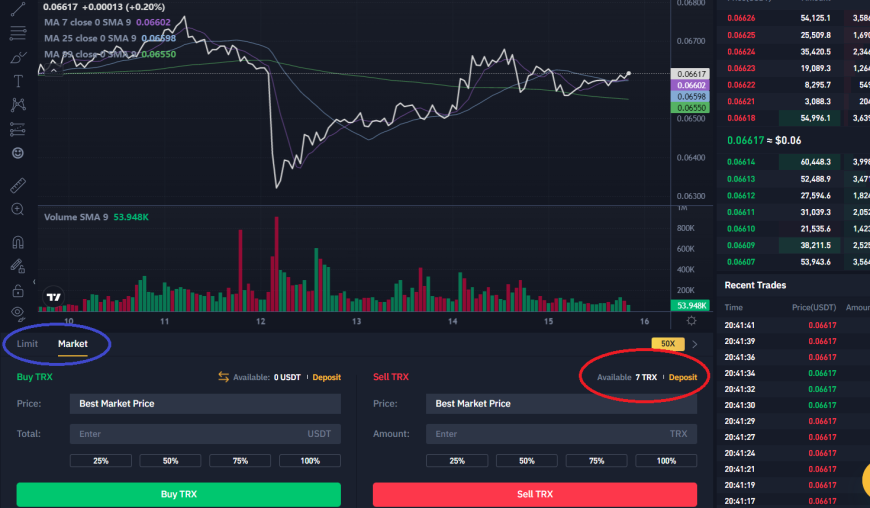Select the ruler measure tool
Screen dimensions: 870x508
[18, 185]
